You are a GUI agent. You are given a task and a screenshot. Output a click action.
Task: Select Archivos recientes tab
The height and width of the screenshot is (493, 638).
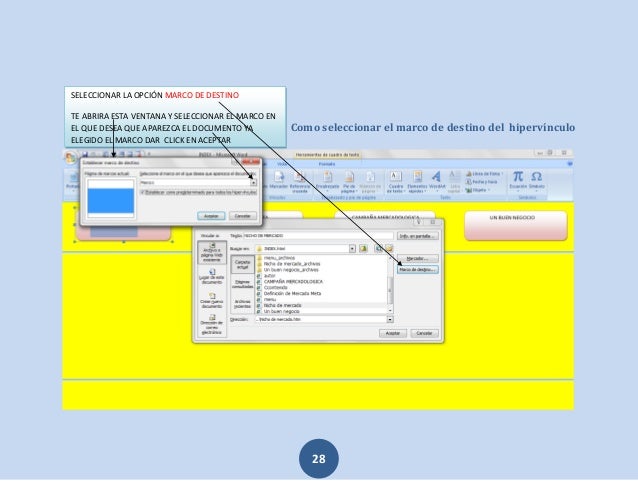(243, 303)
